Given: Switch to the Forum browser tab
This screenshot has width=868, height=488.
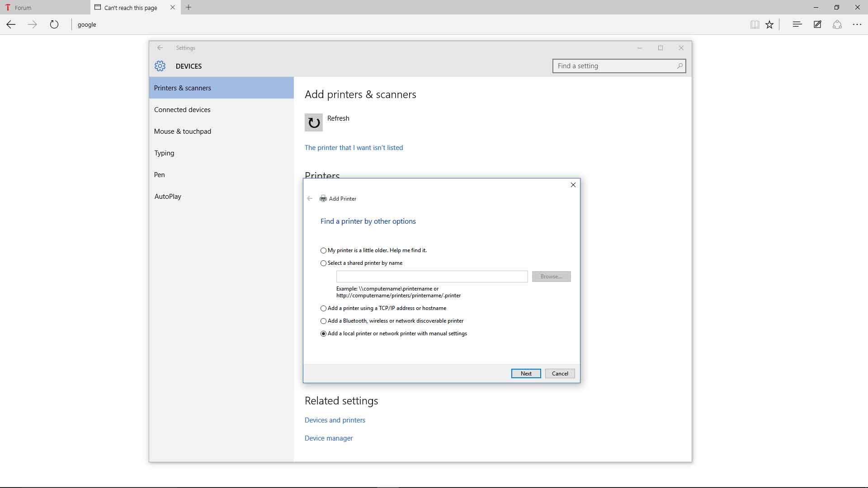Looking at the screenshot, I should [23, 8].
